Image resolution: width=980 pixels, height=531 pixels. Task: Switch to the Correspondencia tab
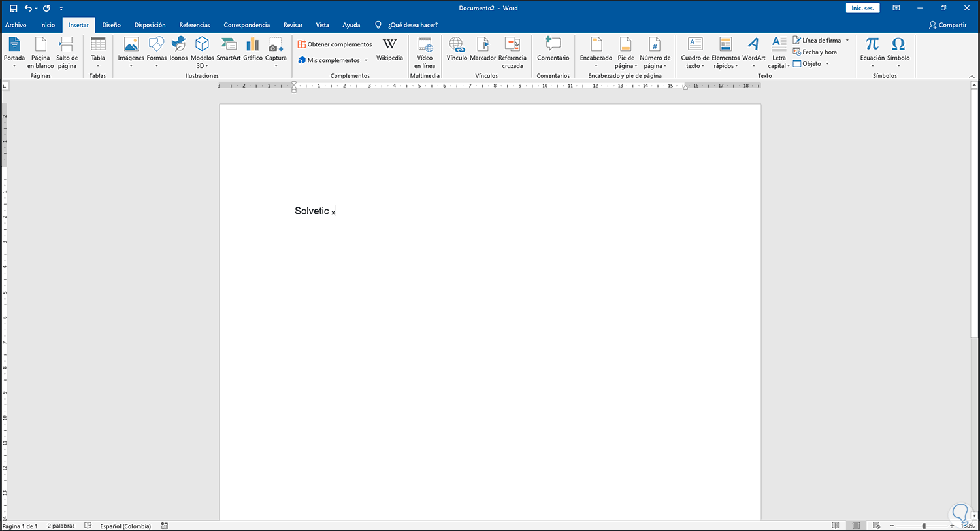coord(247,25)
